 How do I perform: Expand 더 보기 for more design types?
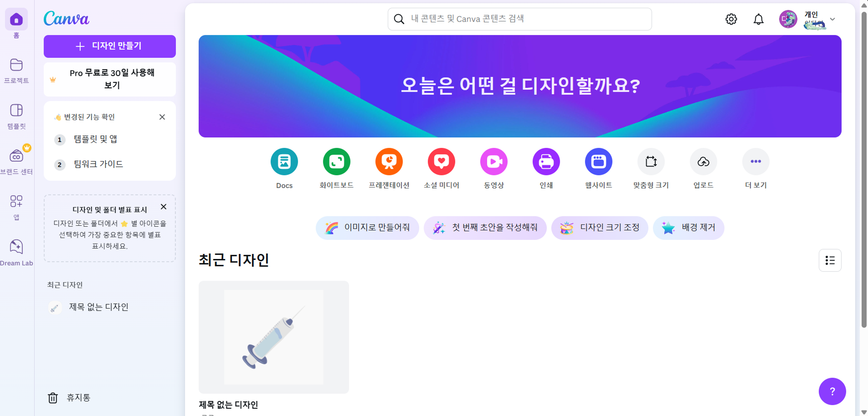click(x=756, y=162)
